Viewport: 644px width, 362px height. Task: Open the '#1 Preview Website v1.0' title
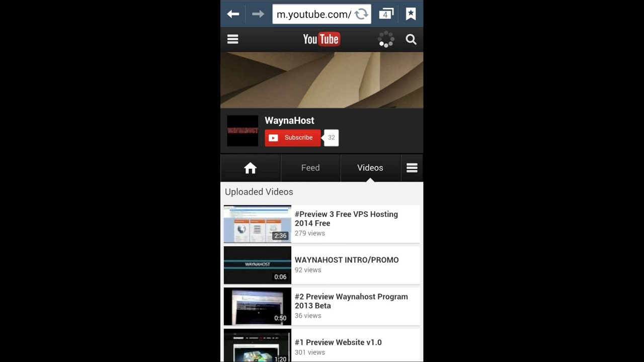(x=338, y=342)
